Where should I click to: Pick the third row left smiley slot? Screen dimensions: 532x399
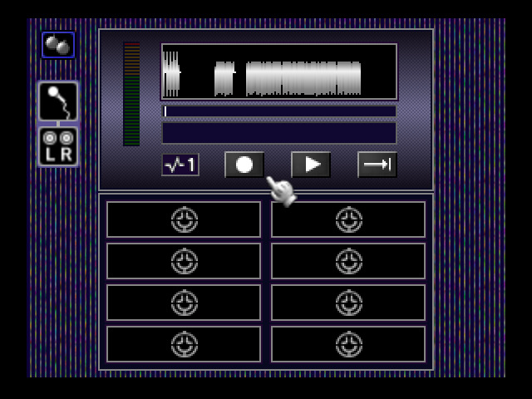click(x=184, y=303)
